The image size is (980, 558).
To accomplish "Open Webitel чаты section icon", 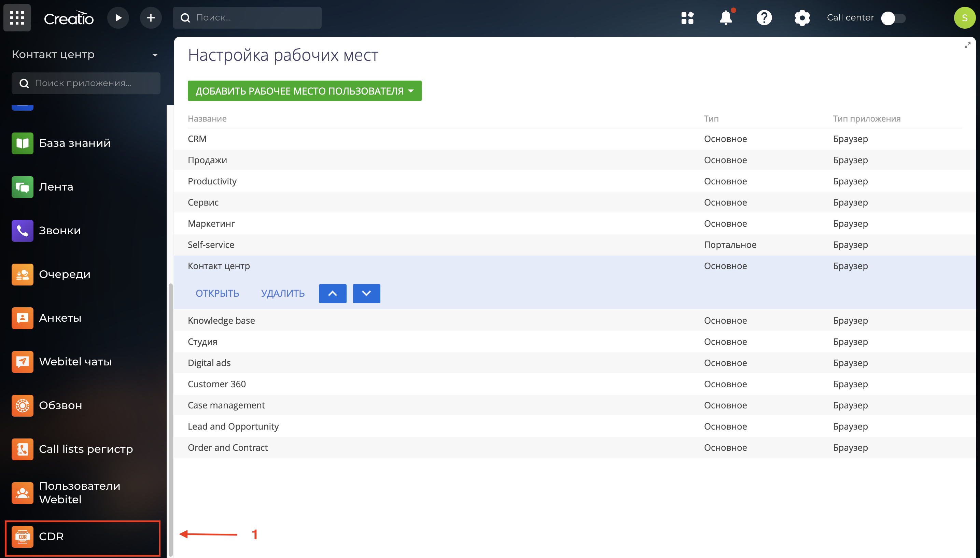I will 22,362.
